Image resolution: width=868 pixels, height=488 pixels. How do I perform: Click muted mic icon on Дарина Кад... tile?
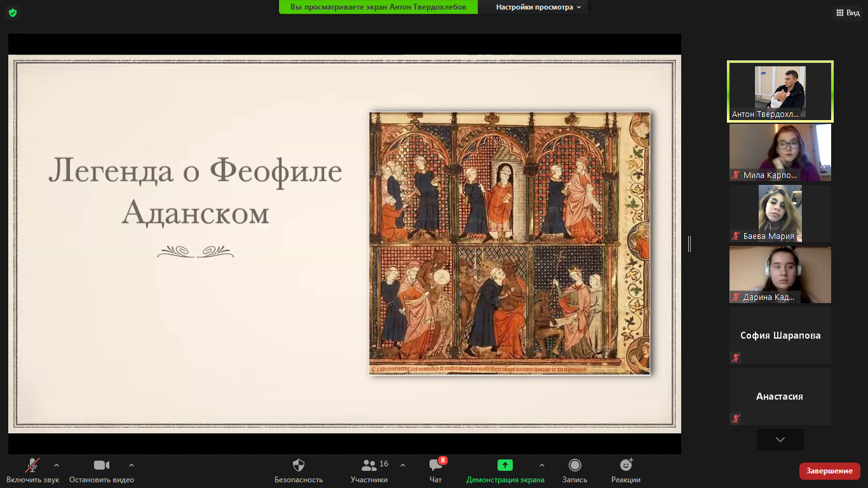(736, 297)
